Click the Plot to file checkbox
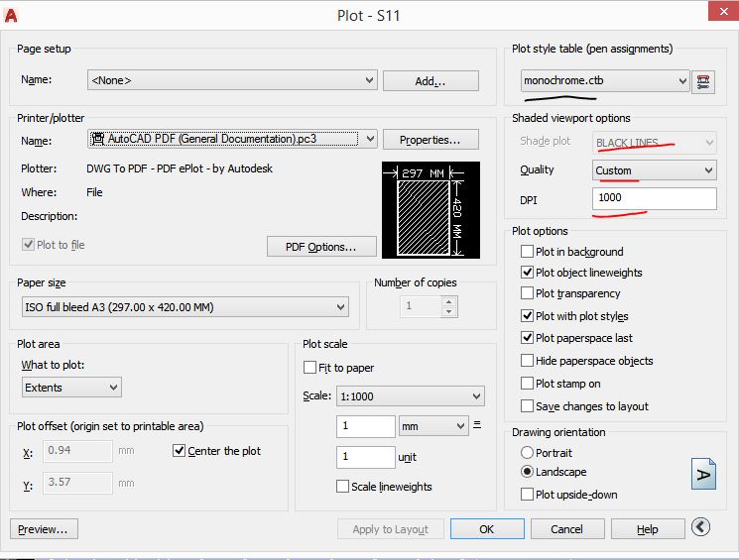The image size is (739, 560). 29,245
